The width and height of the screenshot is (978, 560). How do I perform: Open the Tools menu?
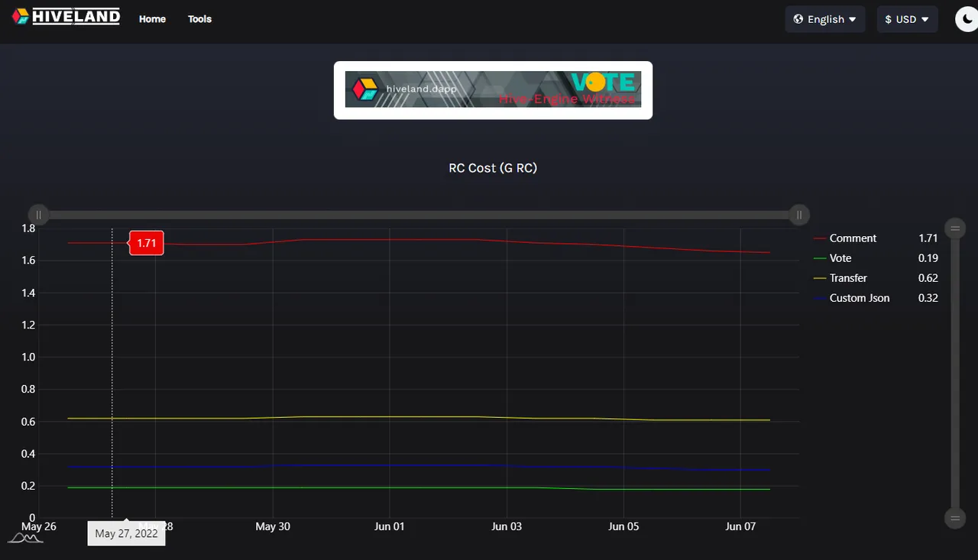click(199, 19)
